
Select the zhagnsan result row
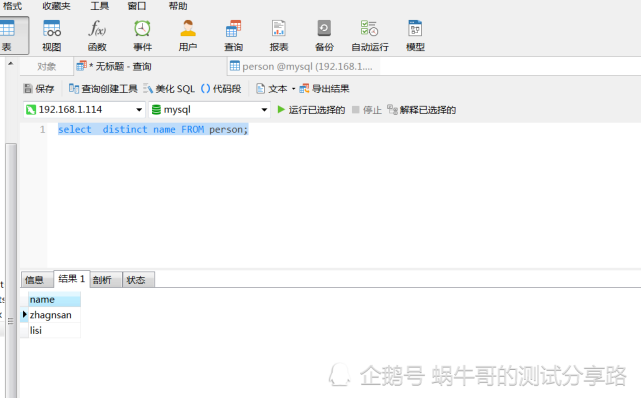click(x=54, y=315)
